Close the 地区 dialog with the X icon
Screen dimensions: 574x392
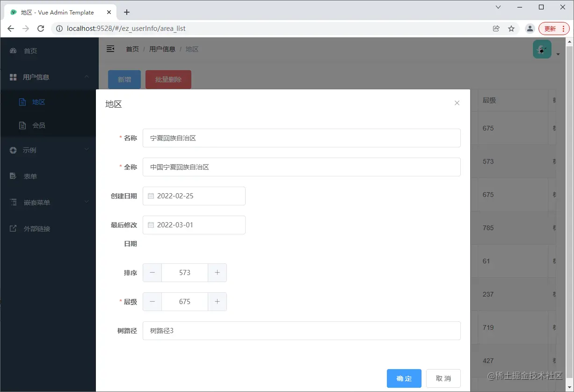(457, 103)
